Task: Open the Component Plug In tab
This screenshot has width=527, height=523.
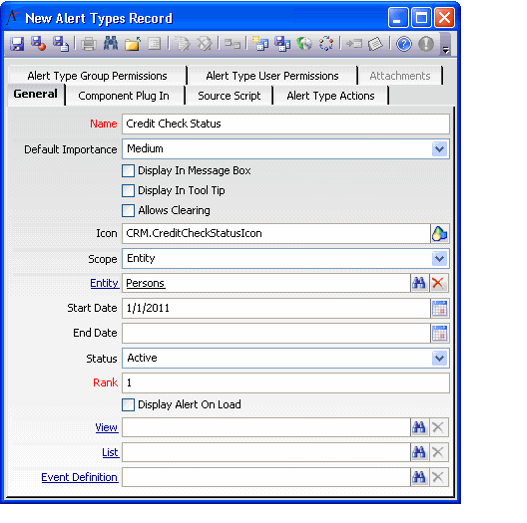Action: [124, 96]
